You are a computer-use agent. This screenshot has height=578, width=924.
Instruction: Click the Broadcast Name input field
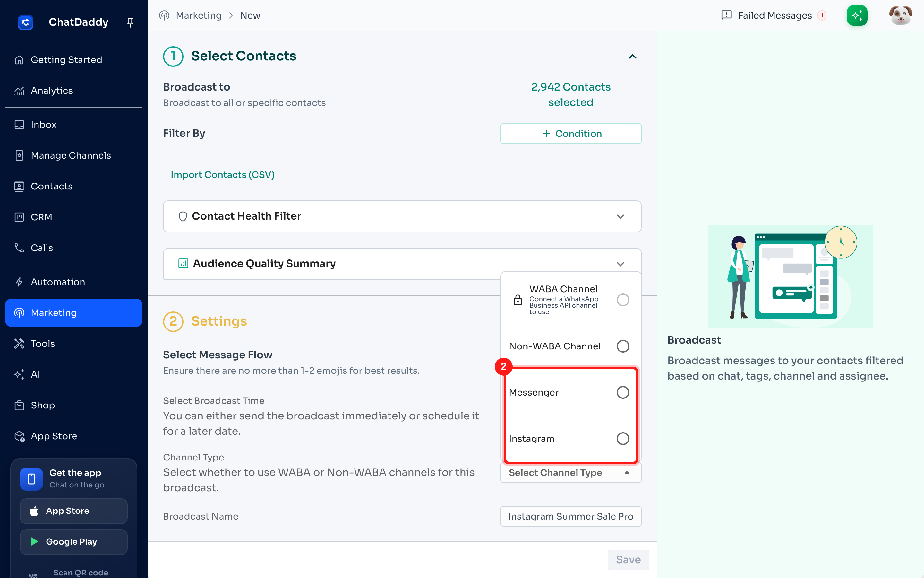(571, 516)
